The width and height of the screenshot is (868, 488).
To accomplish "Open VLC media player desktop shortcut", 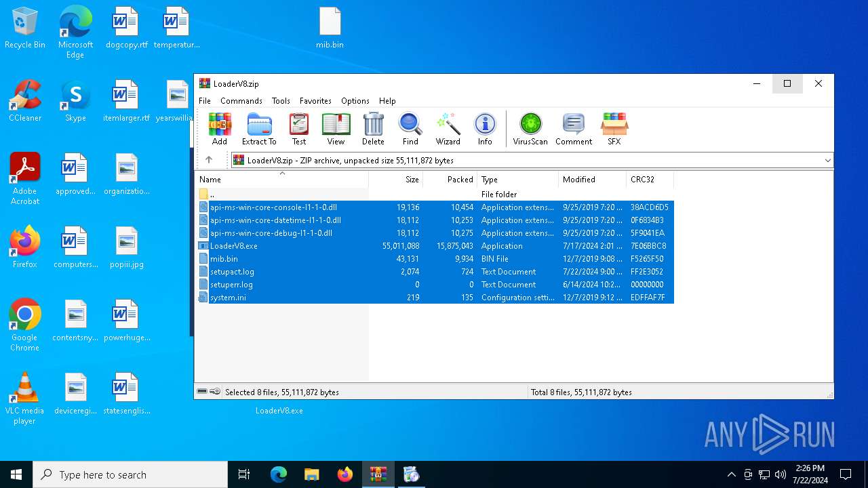I will point(25,398).
